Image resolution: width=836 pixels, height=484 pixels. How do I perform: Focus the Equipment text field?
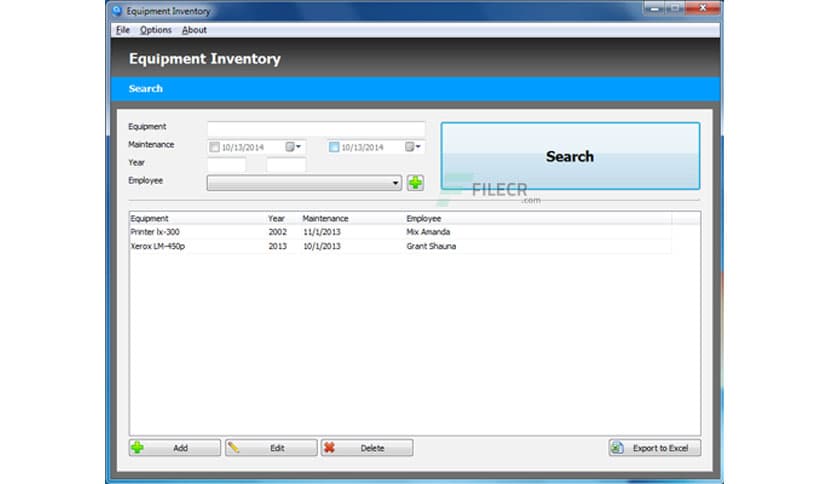pyautogui.click(x=316, y=128)
